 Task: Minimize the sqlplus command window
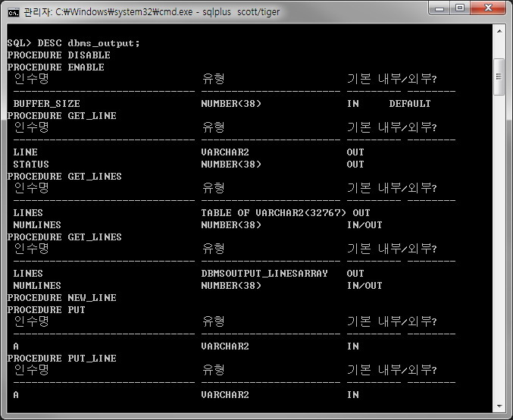pos(439,8)
